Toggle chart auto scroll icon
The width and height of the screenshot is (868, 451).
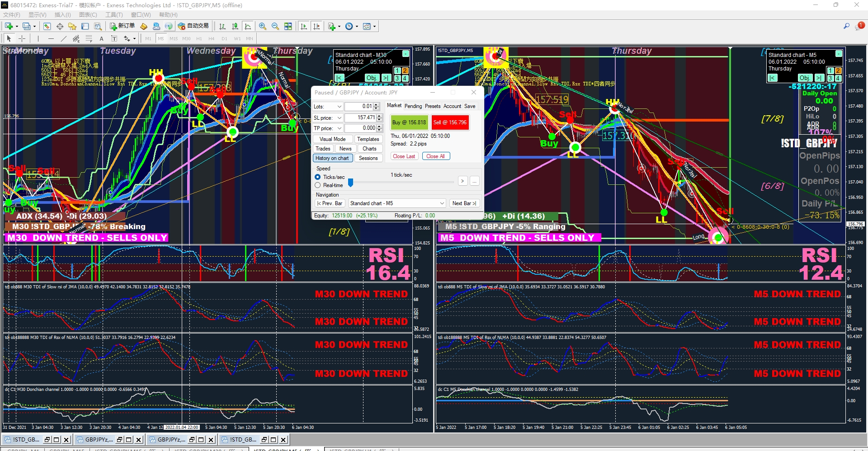point(304,26)
